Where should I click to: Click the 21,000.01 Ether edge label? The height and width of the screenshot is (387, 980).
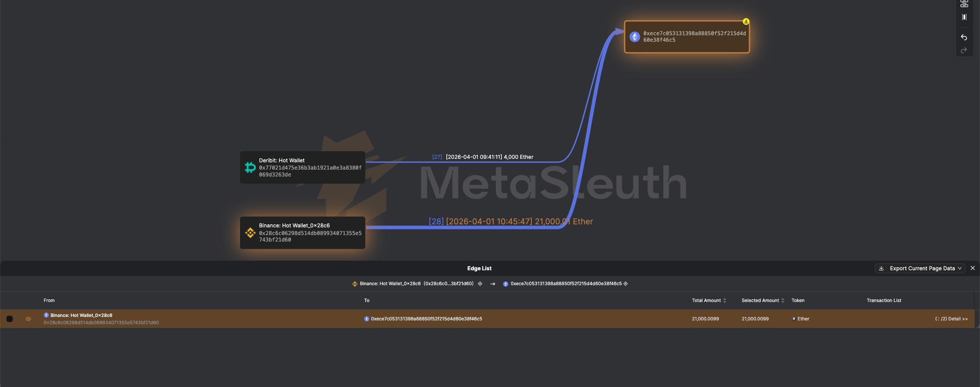(511, 221)
